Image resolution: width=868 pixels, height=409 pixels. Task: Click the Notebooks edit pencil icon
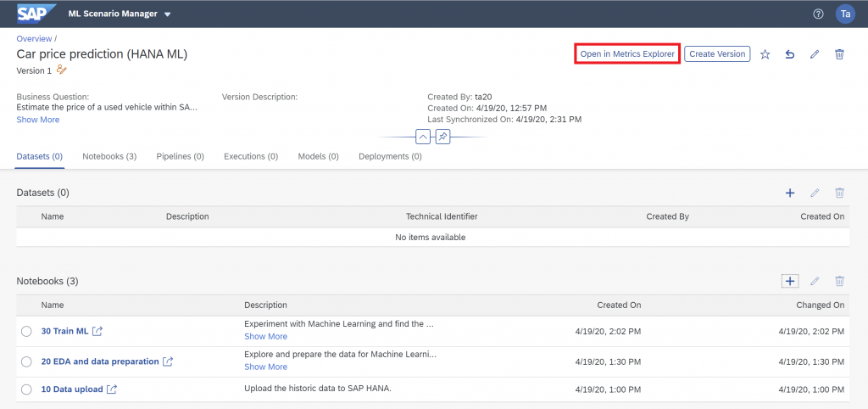(x=815, y=281)
